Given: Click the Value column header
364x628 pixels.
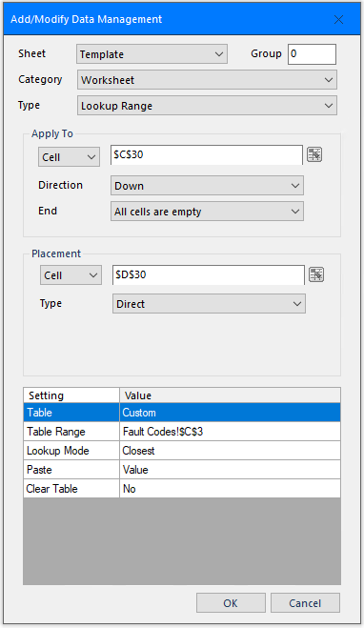Looking at the screenshot, I should (x=231, y=395).
